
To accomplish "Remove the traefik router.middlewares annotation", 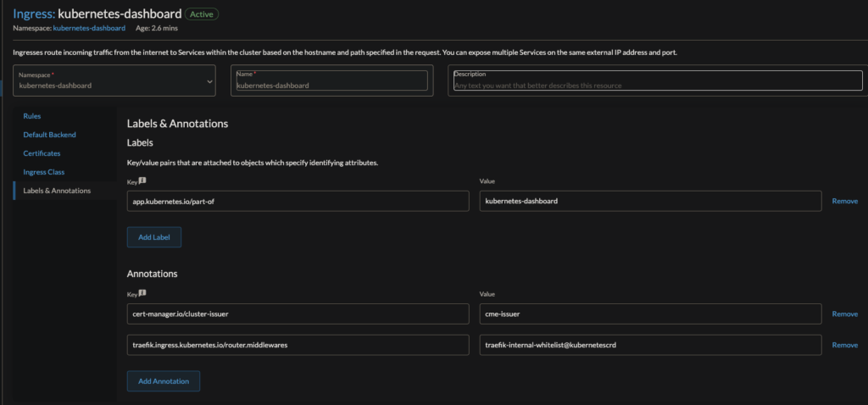I will (844, 345).
